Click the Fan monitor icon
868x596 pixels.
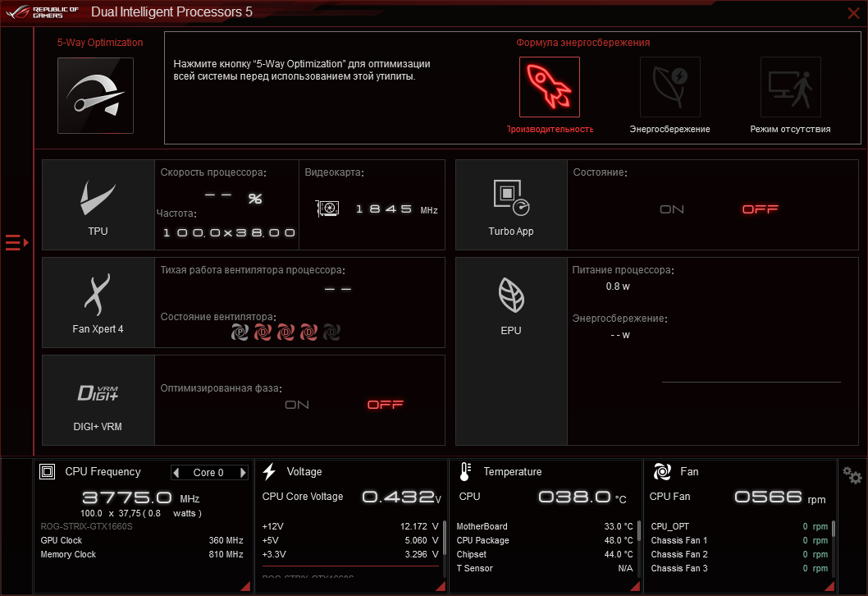point(662,472)
